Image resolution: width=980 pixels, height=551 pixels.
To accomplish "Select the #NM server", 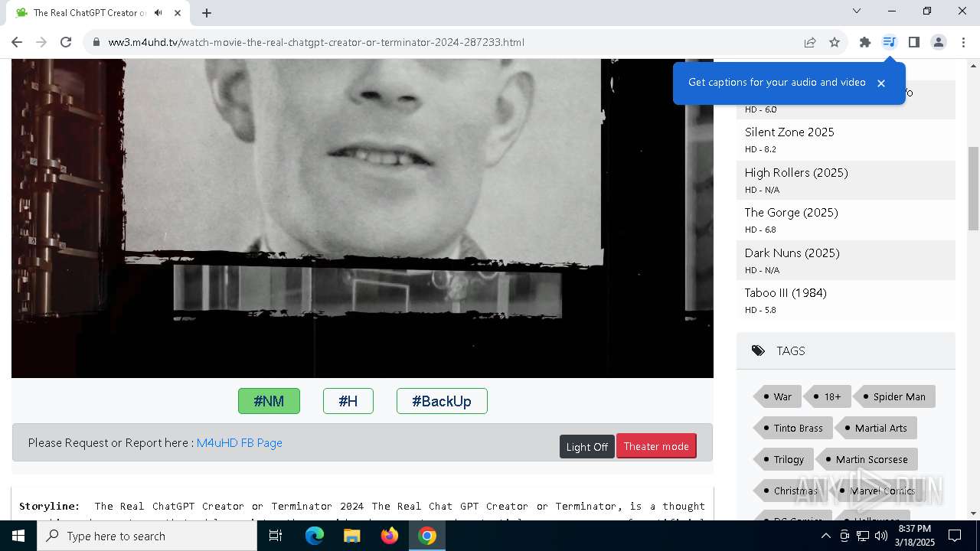I will [x=269, y=401].
